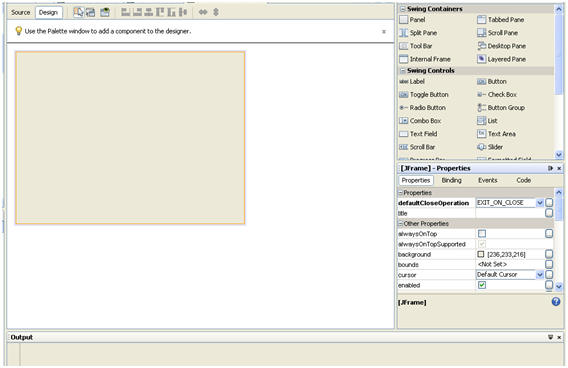This screenshot has height=368, width=568.
Task: Activate the Connection Mode tool
Action: pos(91,12)
